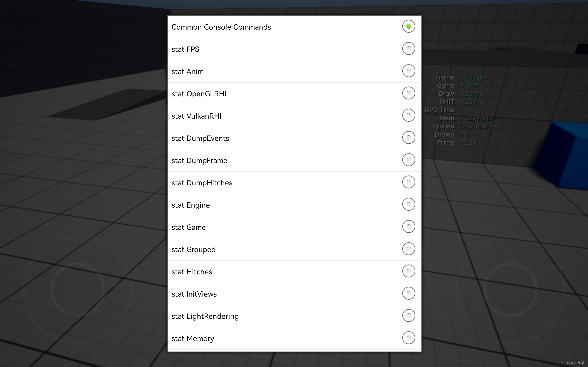This screenshot has height=367, width=588.
Task: Click the stat Engine label text
Action: (190, 205)
